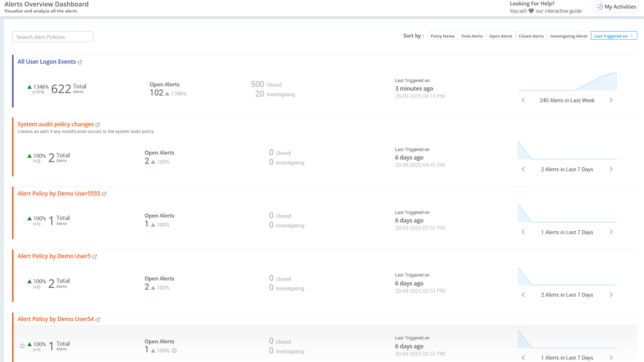
Task: Click external link icon for Alert Policy by Demo User5555
Action: [x=105, y=193]
